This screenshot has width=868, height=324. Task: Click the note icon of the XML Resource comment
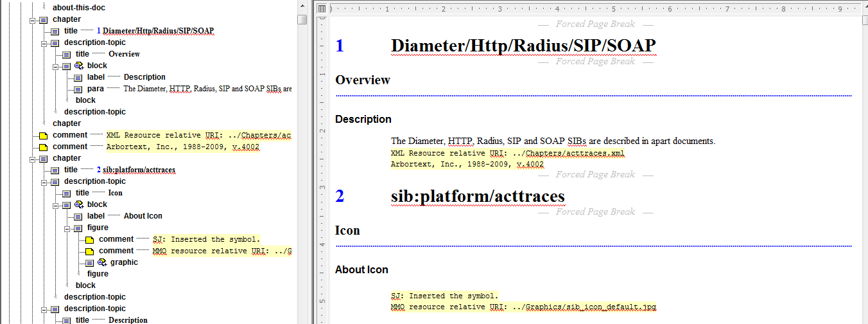(44, 135)
